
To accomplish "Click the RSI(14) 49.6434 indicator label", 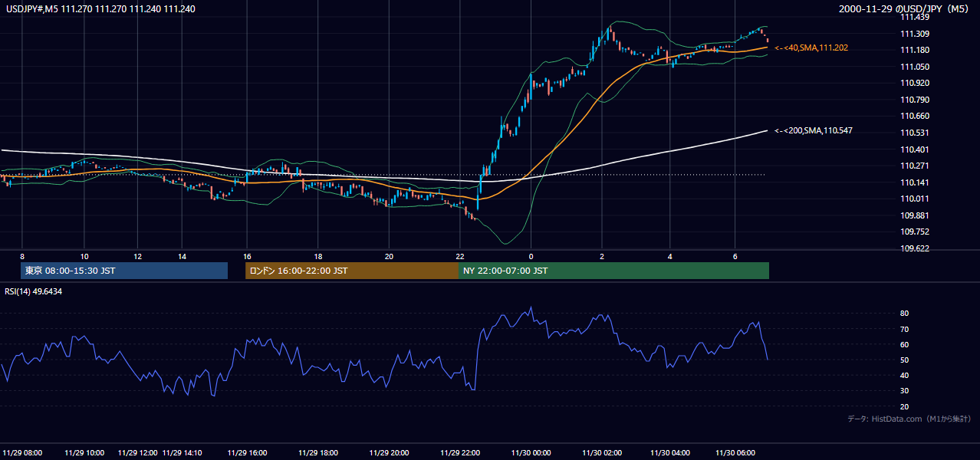I will coord(34,291).
